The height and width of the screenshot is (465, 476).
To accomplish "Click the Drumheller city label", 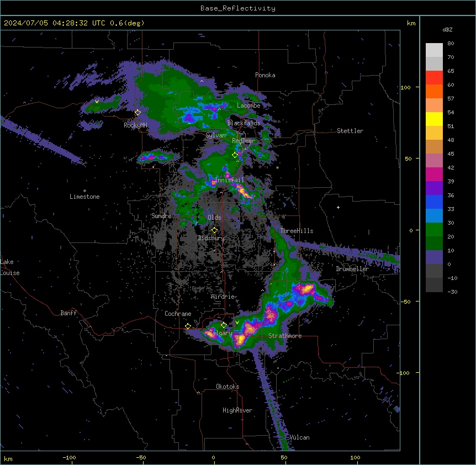I will tap(352, 269).
